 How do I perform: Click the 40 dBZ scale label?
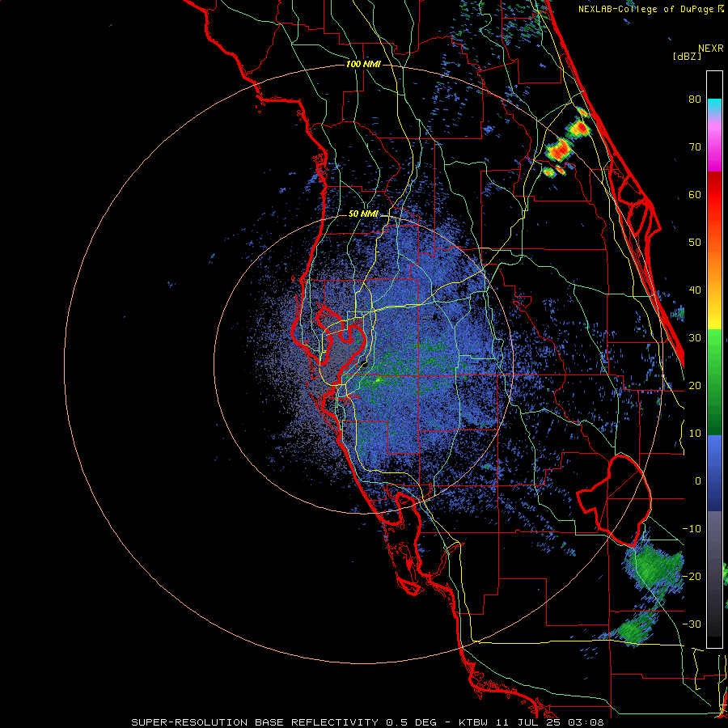tap(695, 290)
